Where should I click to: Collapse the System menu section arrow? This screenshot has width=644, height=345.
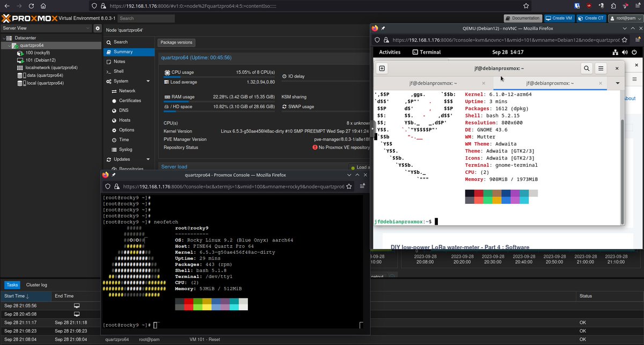pyautogui.click(x=148, y=81)
